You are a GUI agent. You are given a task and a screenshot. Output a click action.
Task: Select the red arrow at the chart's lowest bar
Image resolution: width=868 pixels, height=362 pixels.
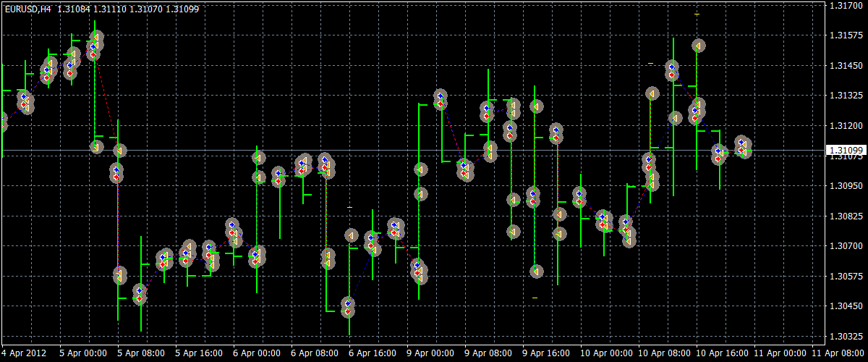(x=348, y=312)
